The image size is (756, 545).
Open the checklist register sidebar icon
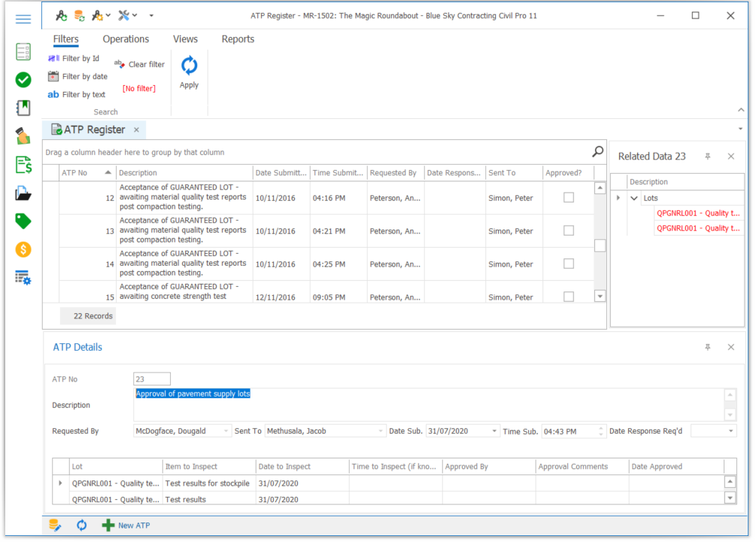tap(23, 52)
